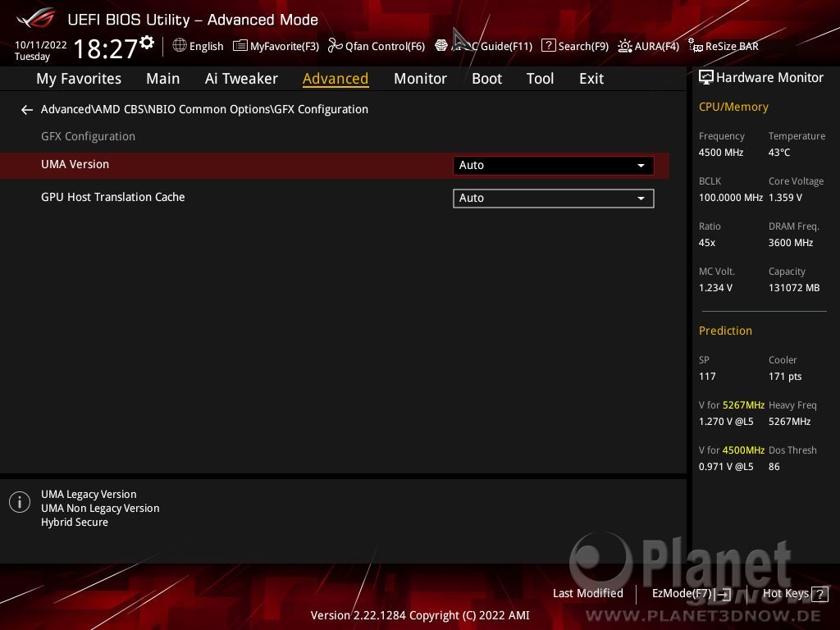Click the Hybrid Secure help text

[x=75, y=523]
